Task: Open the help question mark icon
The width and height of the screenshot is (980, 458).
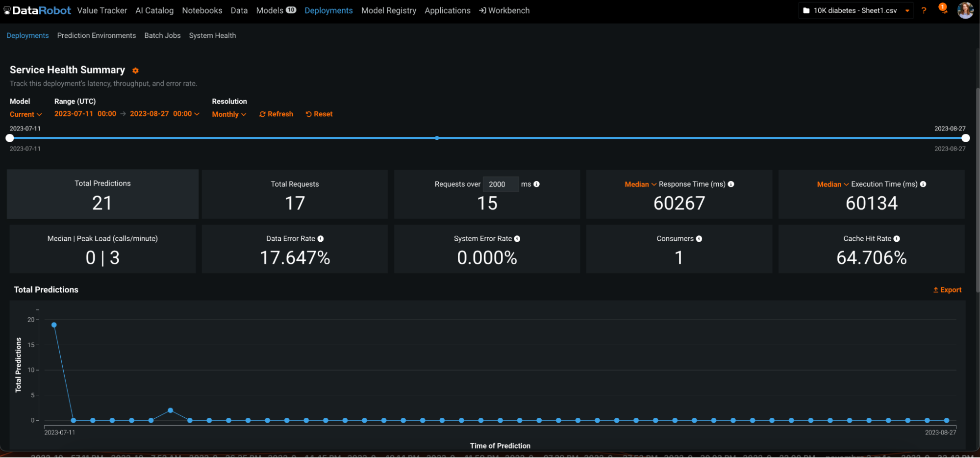Action: pyautogui.click(x=924, y=10)
